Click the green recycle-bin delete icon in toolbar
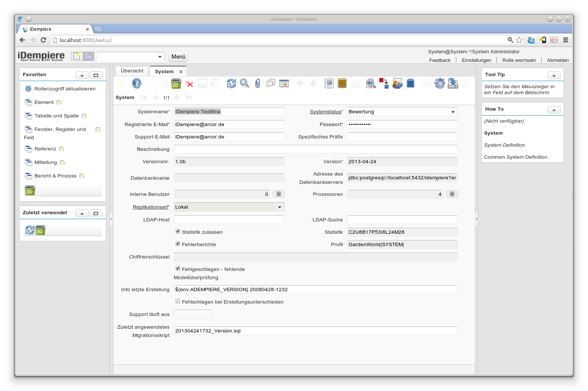The image size is (588, 391). click(176, 83)
